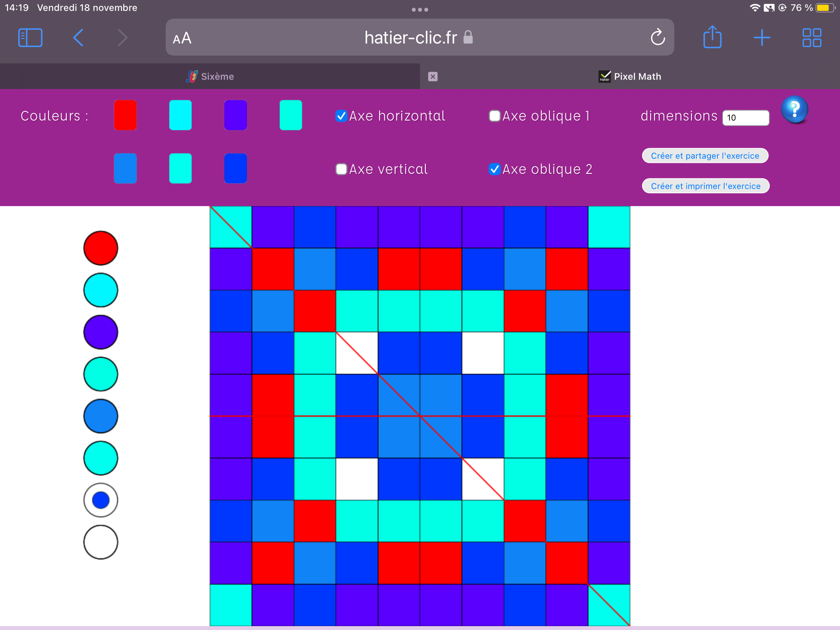The height and width of the screenshot is (630, 840).
Task: Switch to the Sixième tab
Action: (x=210, y=77)
